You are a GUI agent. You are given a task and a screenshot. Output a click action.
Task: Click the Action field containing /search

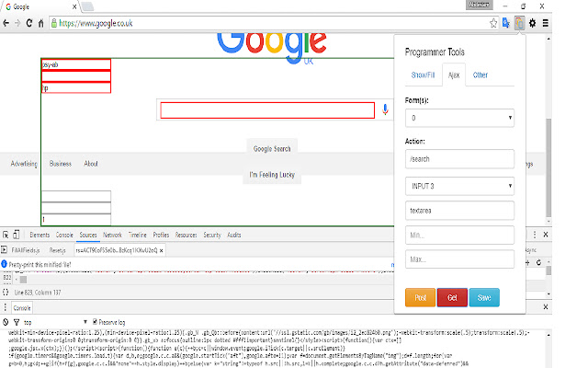point(459,159)
